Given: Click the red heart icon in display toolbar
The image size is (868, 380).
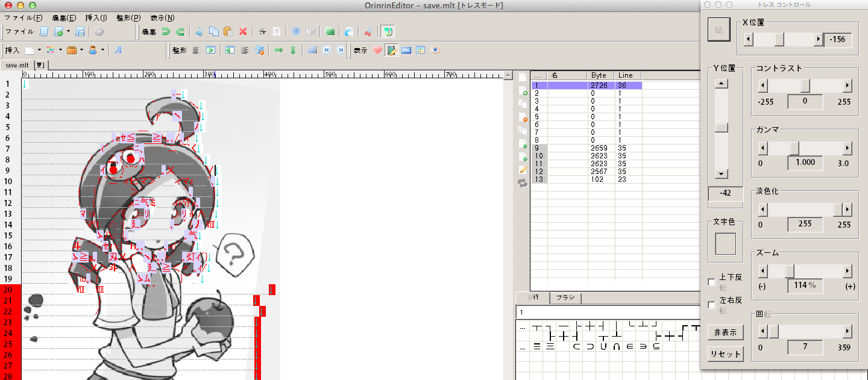Looking at the screenshot, I should tap(378, 50).
